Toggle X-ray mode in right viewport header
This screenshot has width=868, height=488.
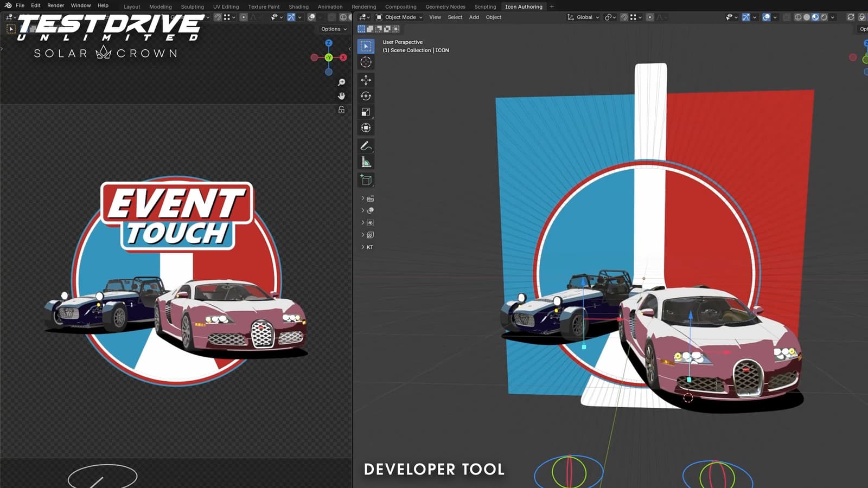tap(787, 17)
